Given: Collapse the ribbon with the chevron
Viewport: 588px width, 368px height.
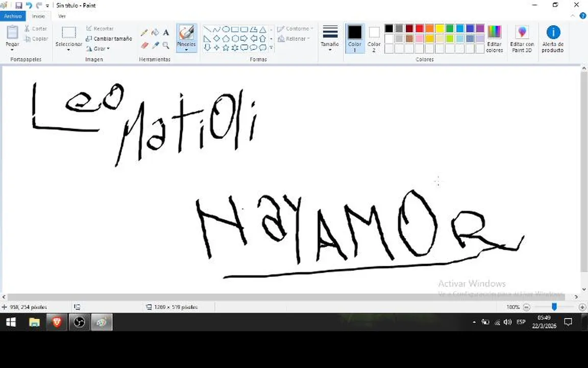Looking at the screenshot, I should tap(573, 16).
